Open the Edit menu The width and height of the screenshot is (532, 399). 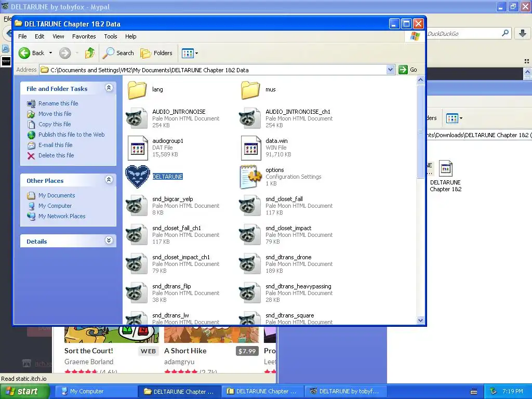point(39,36)
